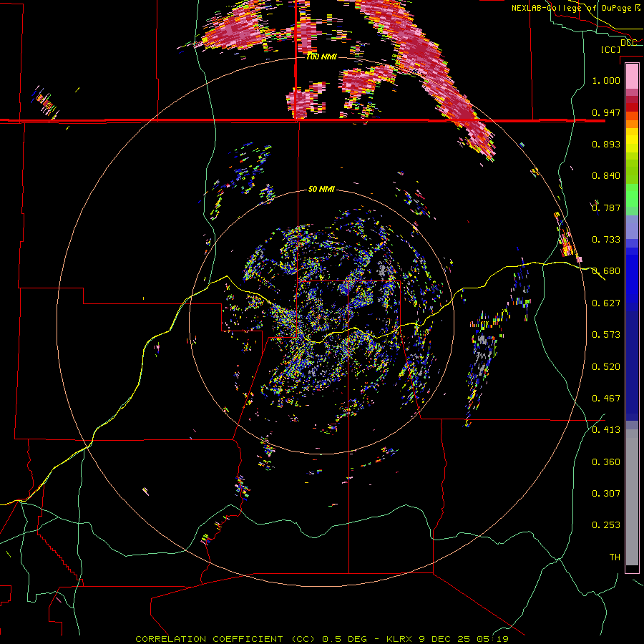This screenshot has height=644, width=644.
Task: Click the 0.573 legend value
Action: coord(606,335)
